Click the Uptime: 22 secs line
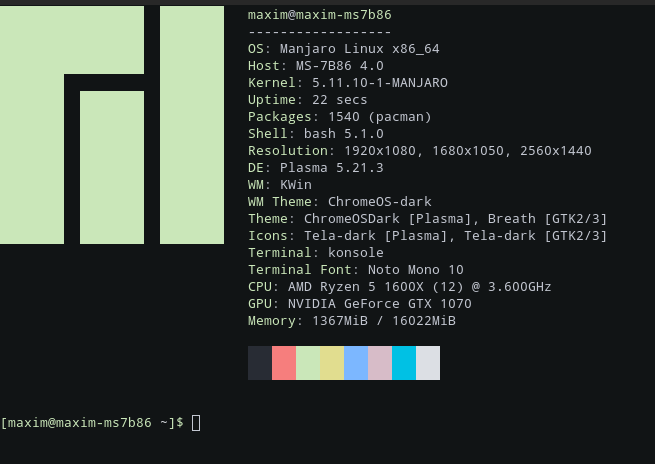This screenshot has height=464, width=655. point(307,100)
